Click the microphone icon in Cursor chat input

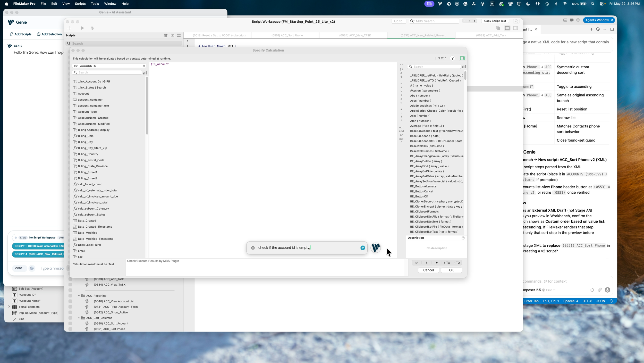point(607,290)
